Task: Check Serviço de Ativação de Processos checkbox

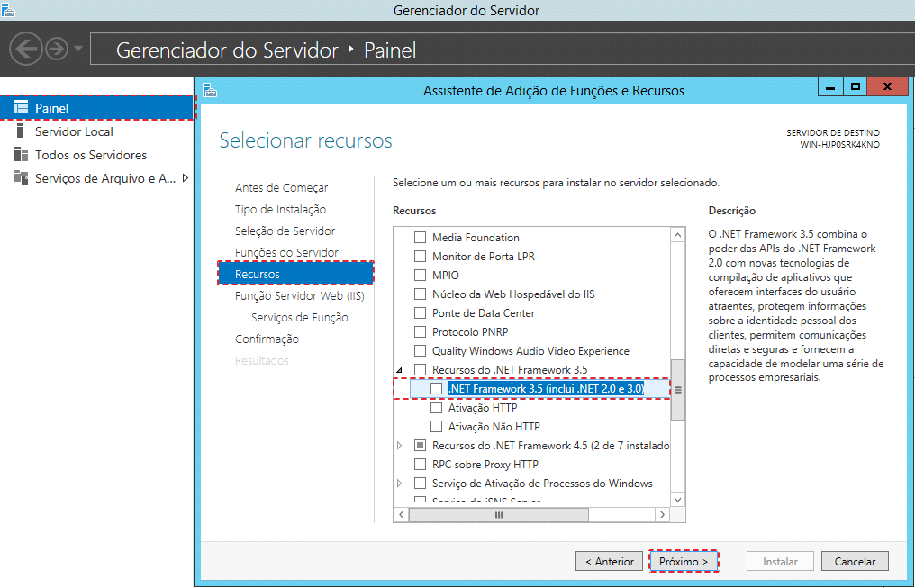Action: 420,483
